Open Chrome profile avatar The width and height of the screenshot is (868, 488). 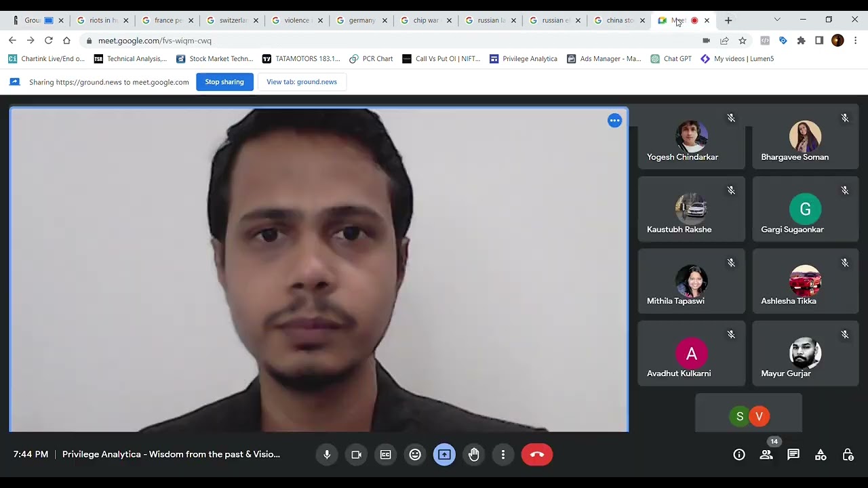click(837, 41)
